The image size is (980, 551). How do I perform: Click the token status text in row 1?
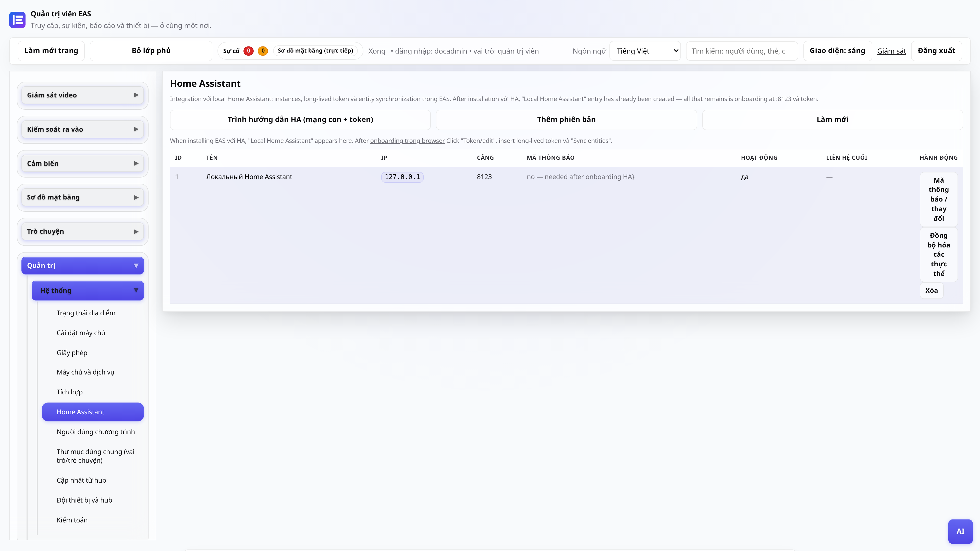click(x=581, y=177)
